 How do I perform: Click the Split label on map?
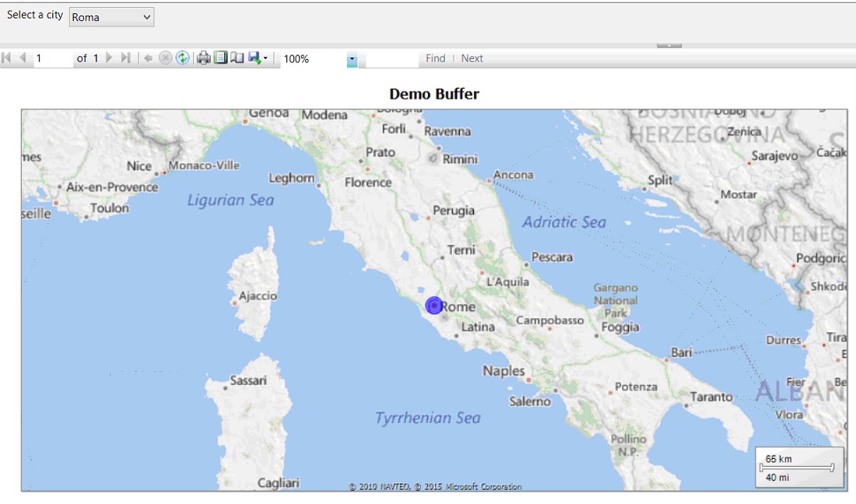click(x=660, y=180)
